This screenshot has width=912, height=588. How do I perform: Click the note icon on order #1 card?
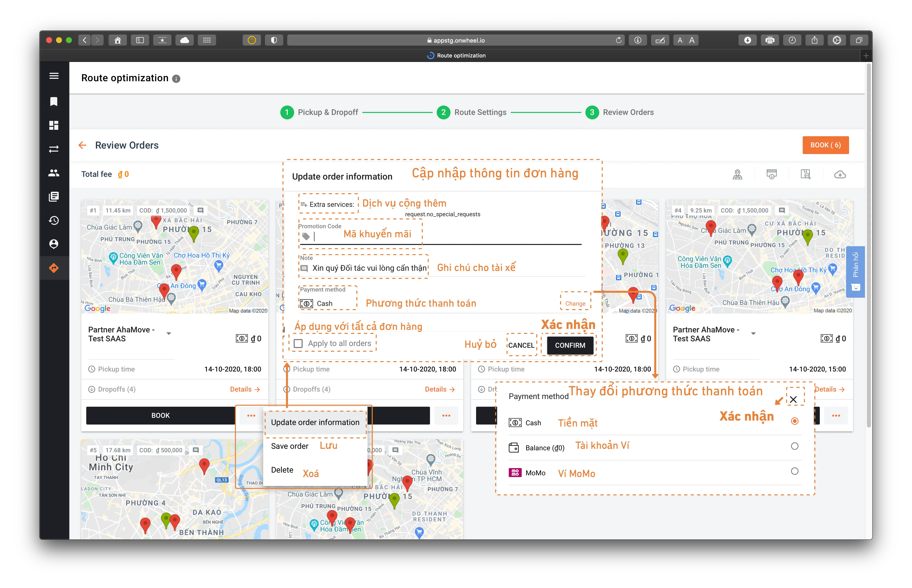(200, 210)
